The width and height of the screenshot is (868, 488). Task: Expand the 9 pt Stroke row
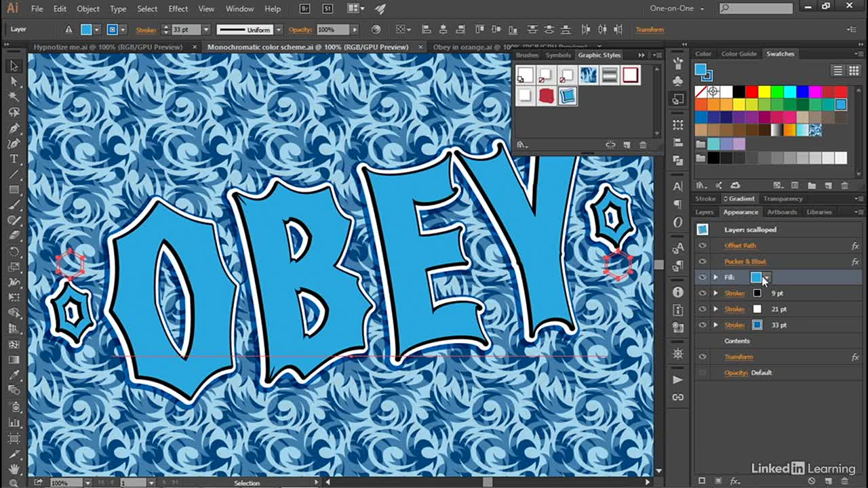715,293
